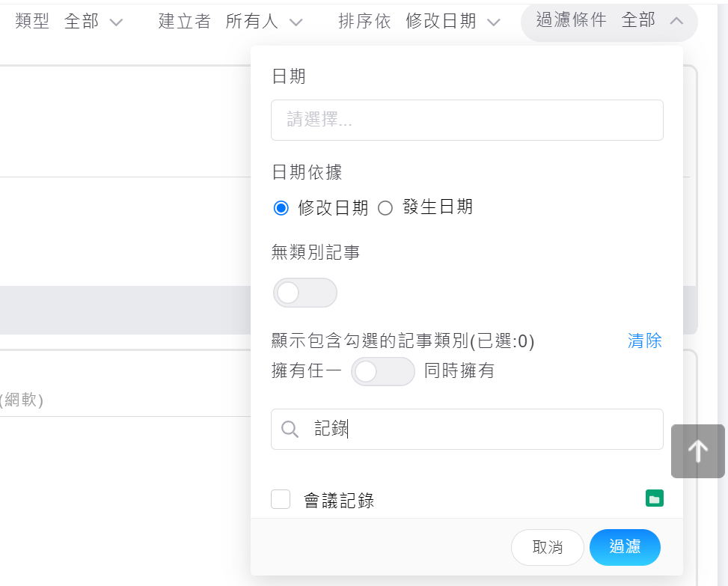The width and height of the screenshot is (728, 586).
Task: Open the 排序依 sort-by dropdown
Action: (452, 22)
